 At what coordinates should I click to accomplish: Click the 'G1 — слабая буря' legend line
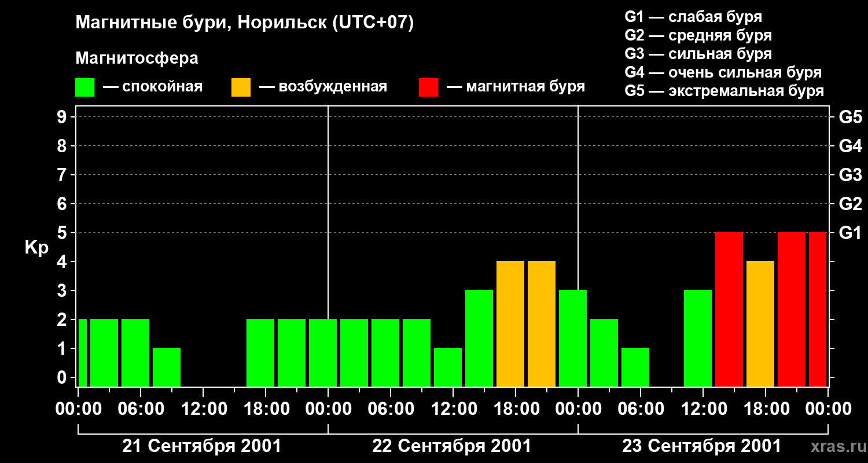point(693,17)
